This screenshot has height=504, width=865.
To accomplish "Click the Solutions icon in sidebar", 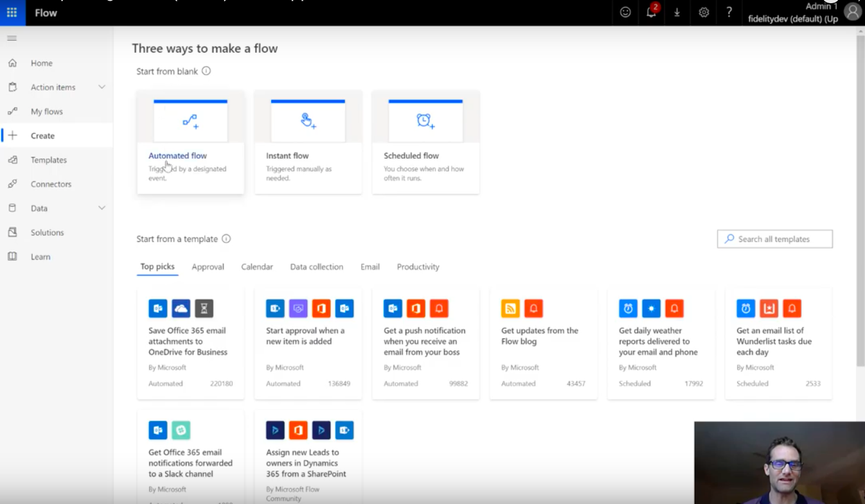I will (12, 232).
